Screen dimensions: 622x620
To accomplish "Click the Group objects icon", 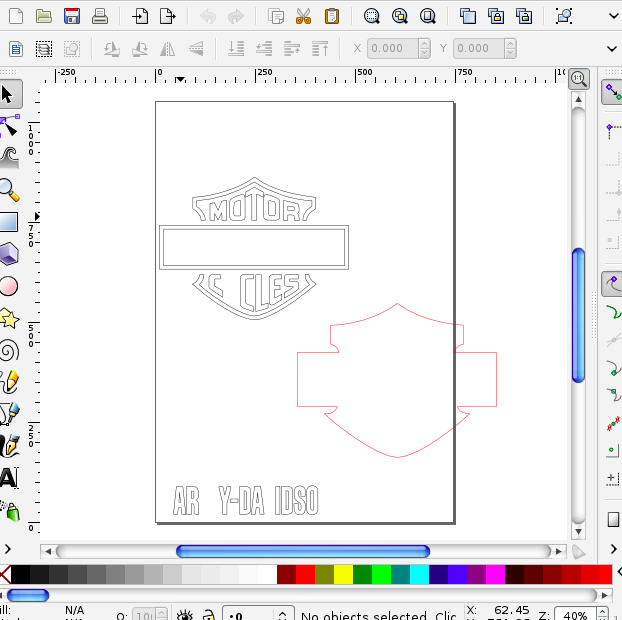I will (564, 16).
